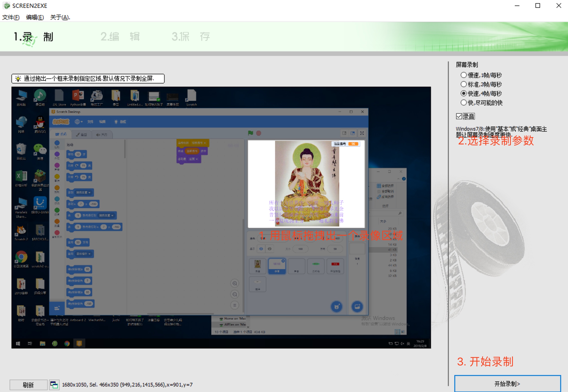Click the 谷歌浏览器 Chrome desktop icon in preview
The height and width of the screenshot is (392, 568).
coord(21,259)
